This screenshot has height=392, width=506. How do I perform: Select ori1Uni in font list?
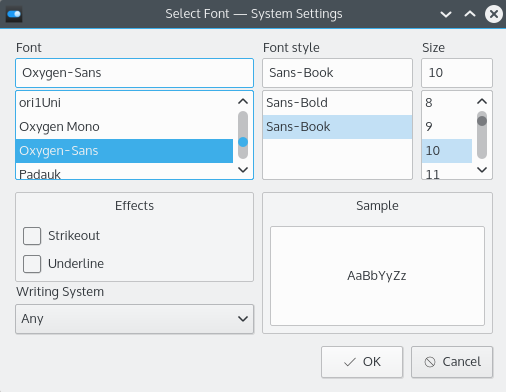124,103
